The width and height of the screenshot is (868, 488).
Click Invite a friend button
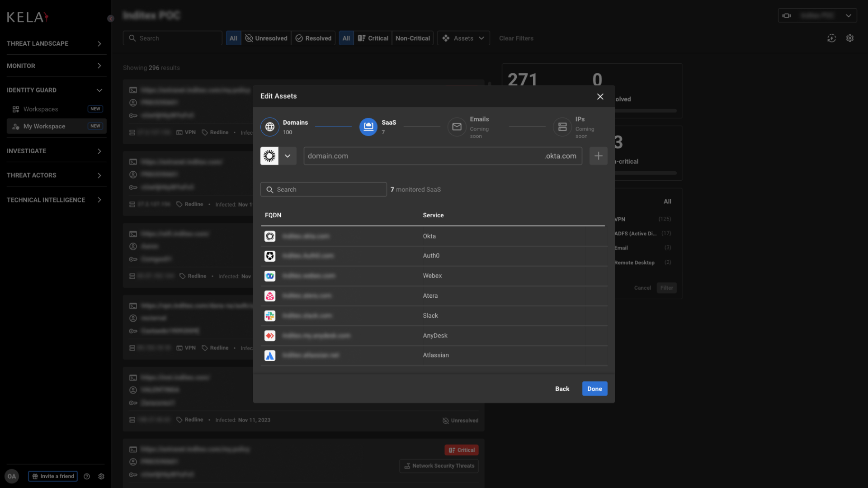(x=53, y=476)
